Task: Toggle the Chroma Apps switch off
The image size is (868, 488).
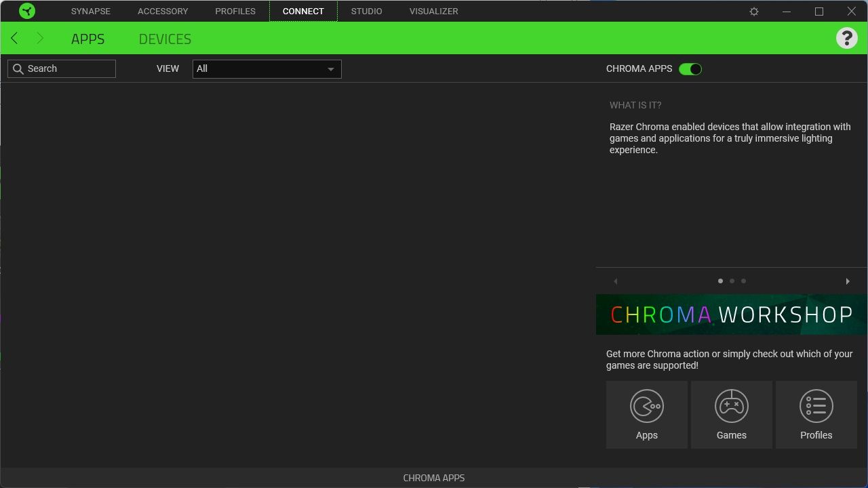Action: (x=690, y=69)
